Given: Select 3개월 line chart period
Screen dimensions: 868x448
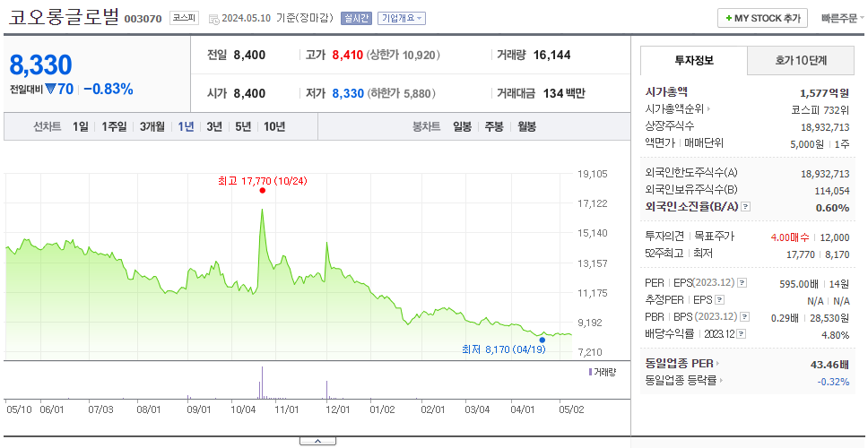Looking at the screenshot, I should 152,126.
